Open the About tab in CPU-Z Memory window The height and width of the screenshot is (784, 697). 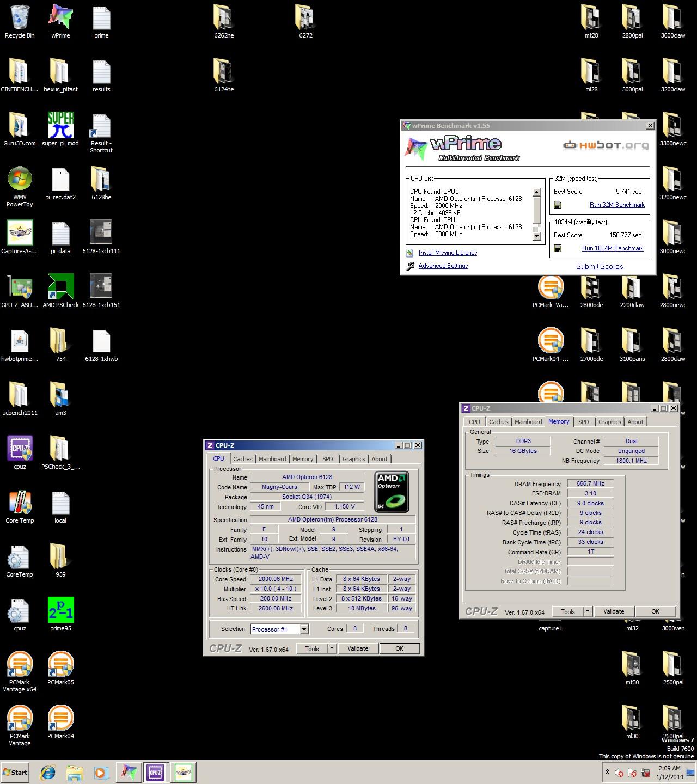click(635, 422)
